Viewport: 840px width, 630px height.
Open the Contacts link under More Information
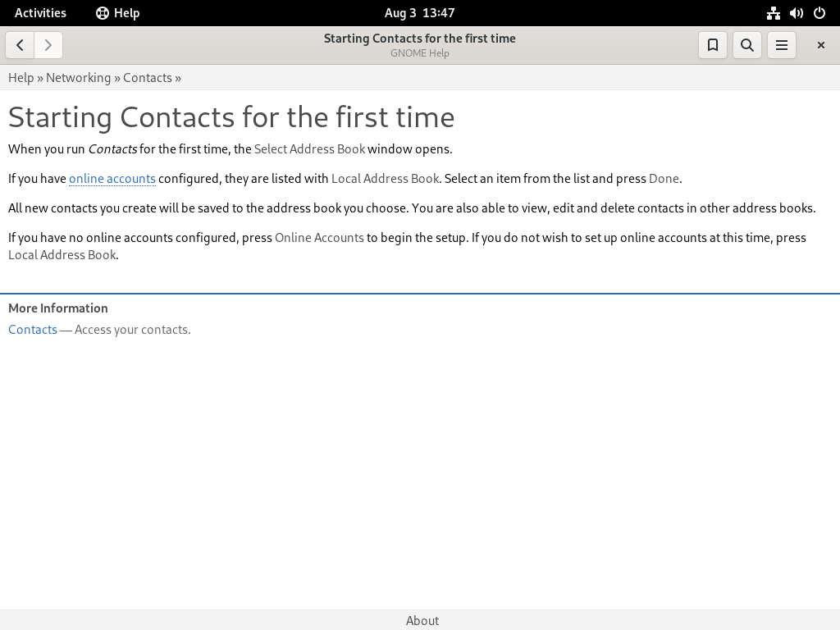[33, 330]
